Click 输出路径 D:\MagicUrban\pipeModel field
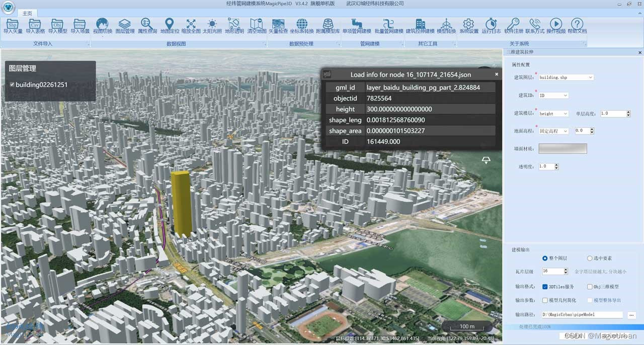Image resolution: width=644 pixels, height=345 pixels. click(583, 315)
